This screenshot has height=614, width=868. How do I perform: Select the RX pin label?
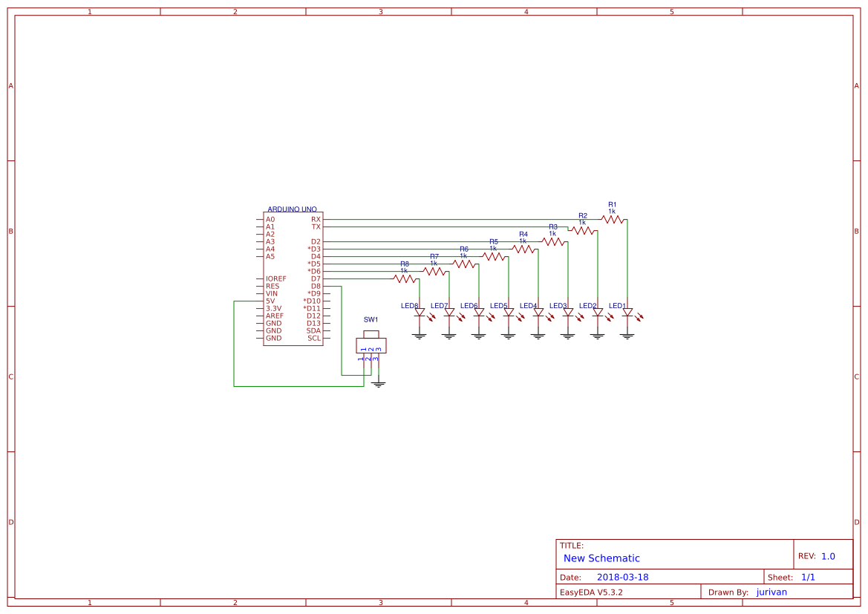[x=315, y=219]
